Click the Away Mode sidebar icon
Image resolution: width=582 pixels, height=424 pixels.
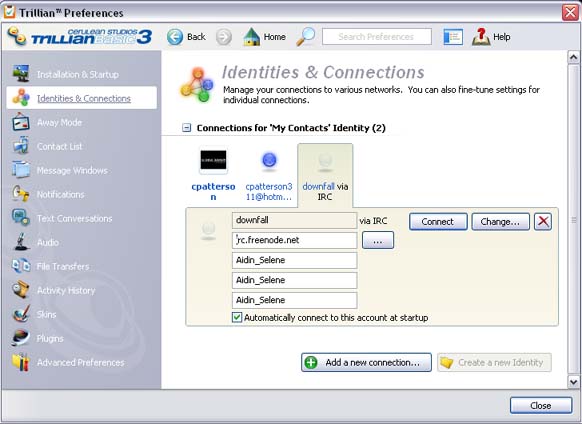click(x=21, y=122)
